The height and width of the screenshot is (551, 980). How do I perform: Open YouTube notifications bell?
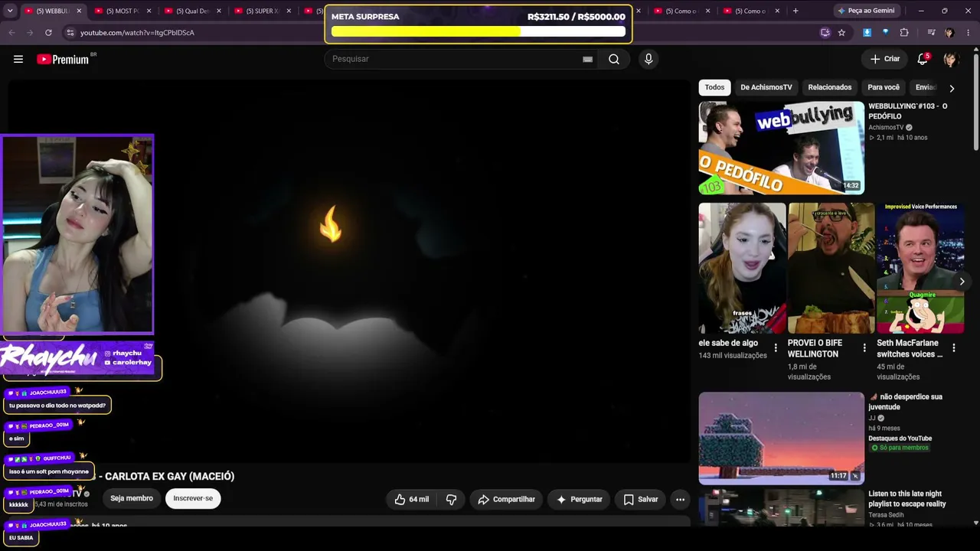pos(923,59)
